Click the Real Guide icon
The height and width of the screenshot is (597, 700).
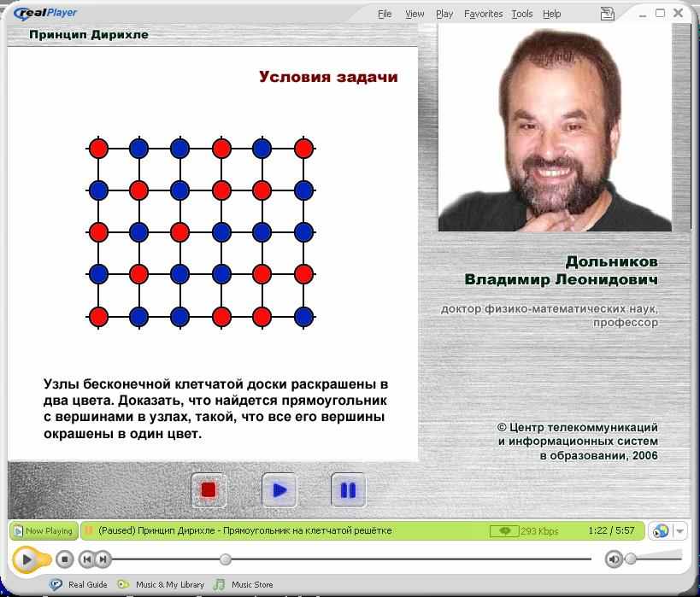point(56,584)
